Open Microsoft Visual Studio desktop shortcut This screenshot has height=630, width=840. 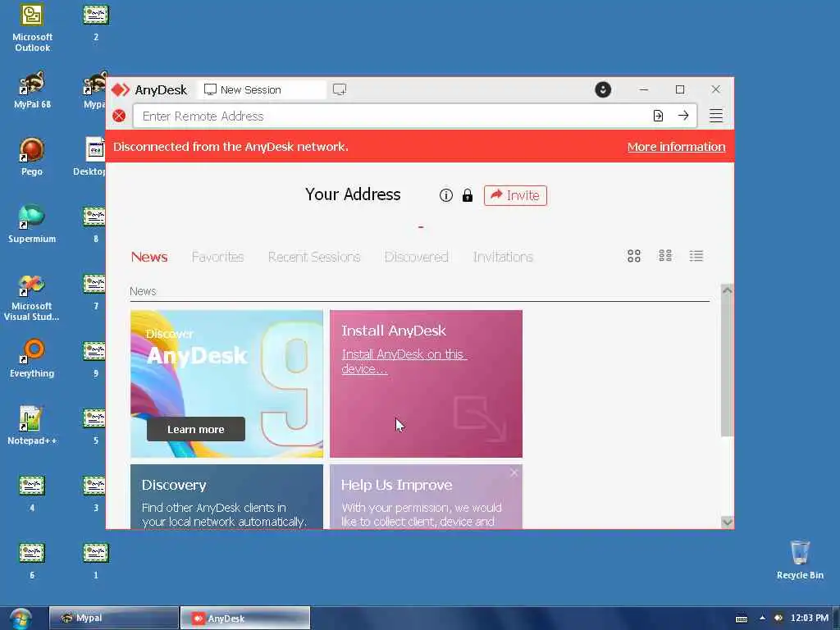pos(32,297)
